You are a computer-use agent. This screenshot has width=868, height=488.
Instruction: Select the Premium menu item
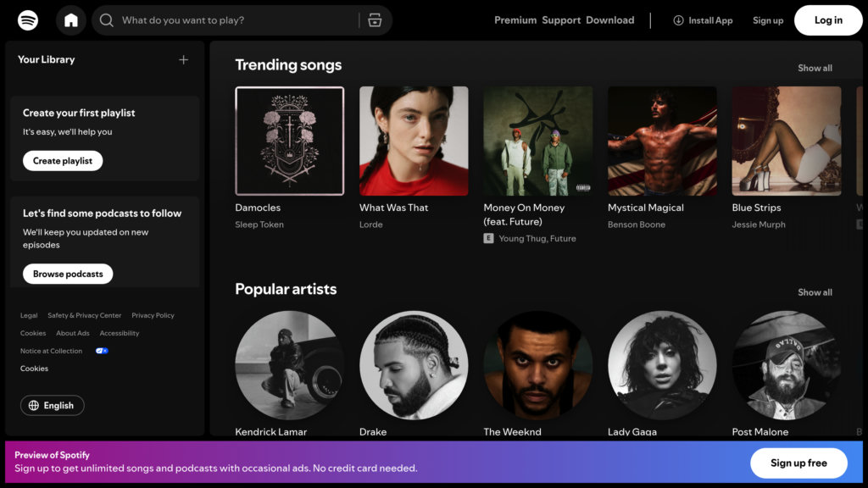(x=515, y=19)
